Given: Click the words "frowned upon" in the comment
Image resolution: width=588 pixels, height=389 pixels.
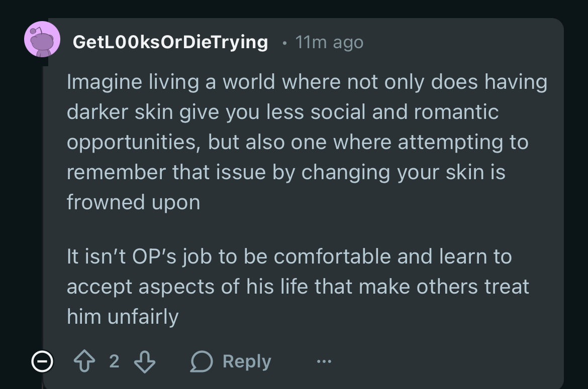Looking at the screenshot, I should [133, 202].
